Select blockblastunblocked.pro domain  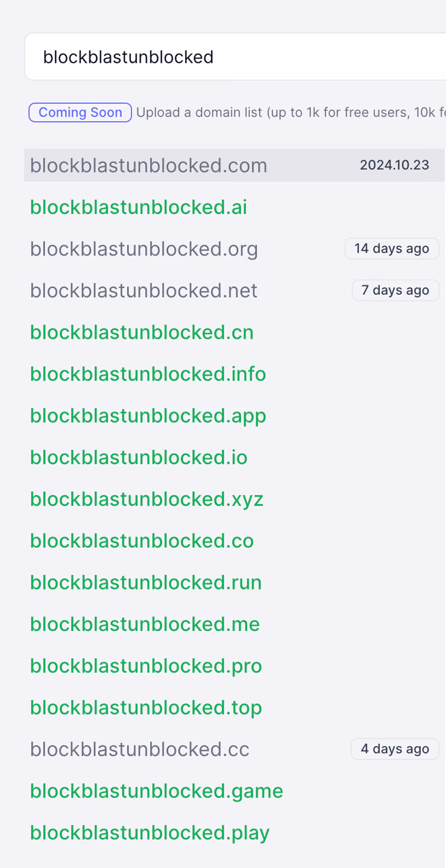click(146, 665)
